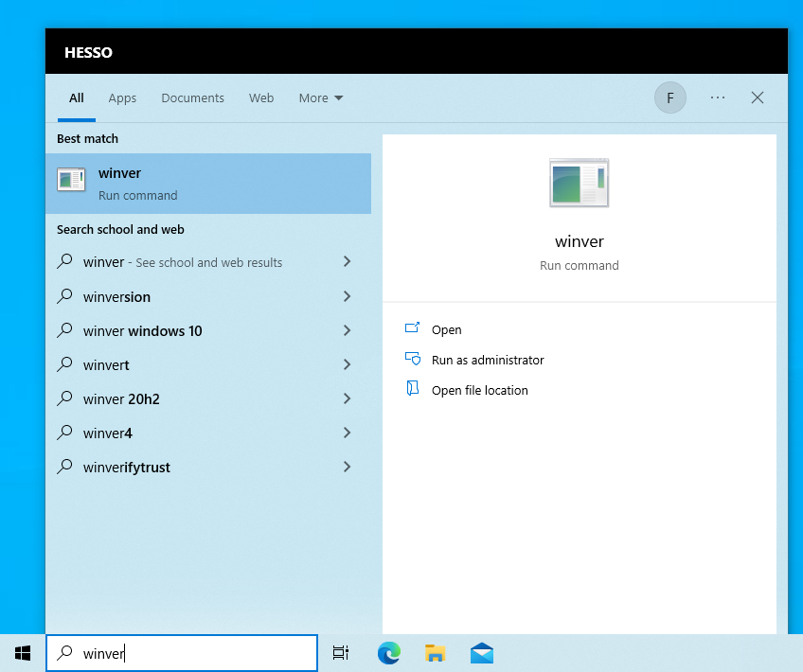Select the winverifytrust search suggestion

coord(208,467)
